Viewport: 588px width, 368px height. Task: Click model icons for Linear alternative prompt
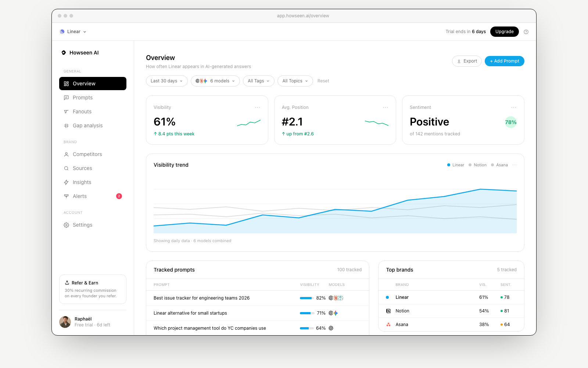333,313
